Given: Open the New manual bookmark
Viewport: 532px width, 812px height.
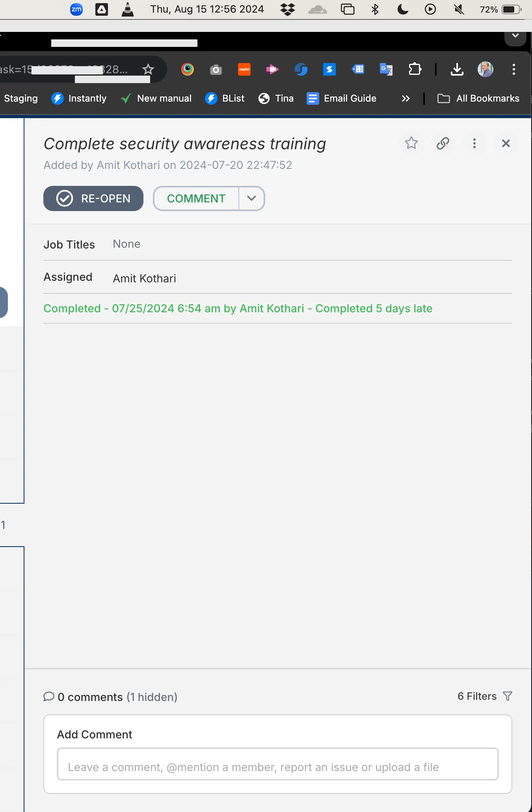Looking at the screenshot, I should tap(156, 98).
